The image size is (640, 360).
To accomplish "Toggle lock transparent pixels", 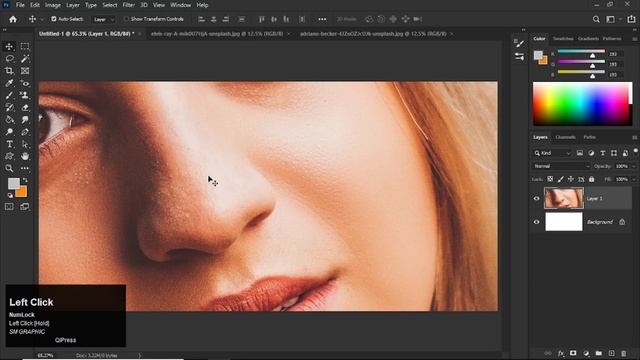I will click(550, 179).
